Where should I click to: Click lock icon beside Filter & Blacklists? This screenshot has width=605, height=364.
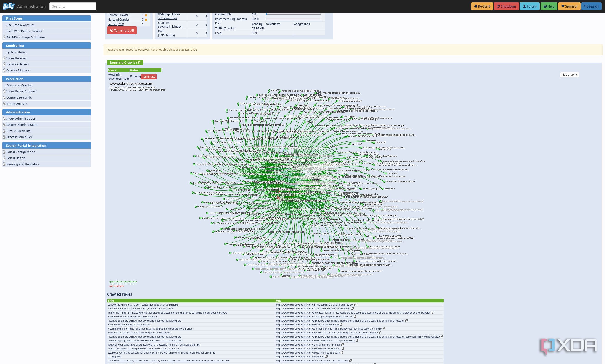coord(4,131)
